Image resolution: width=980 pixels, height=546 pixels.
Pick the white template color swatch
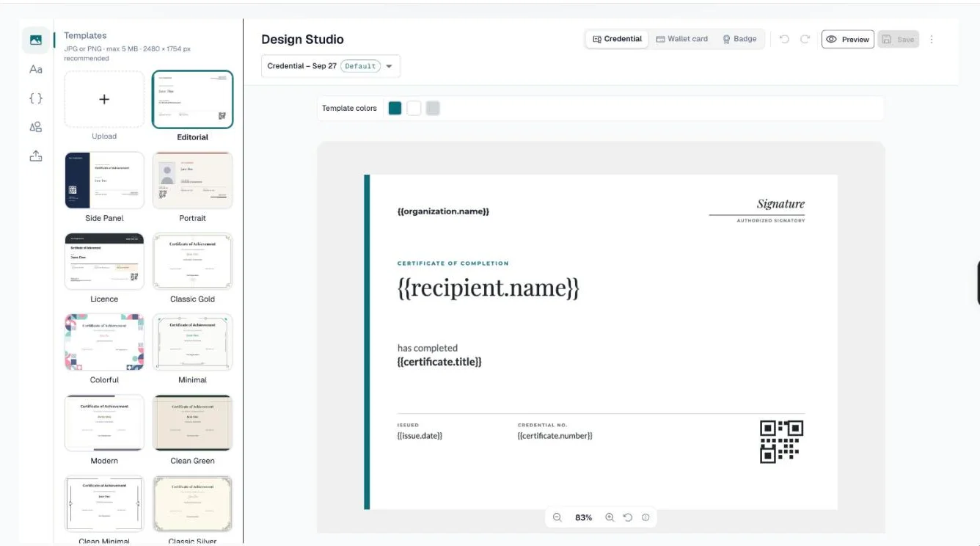[414, 109]
